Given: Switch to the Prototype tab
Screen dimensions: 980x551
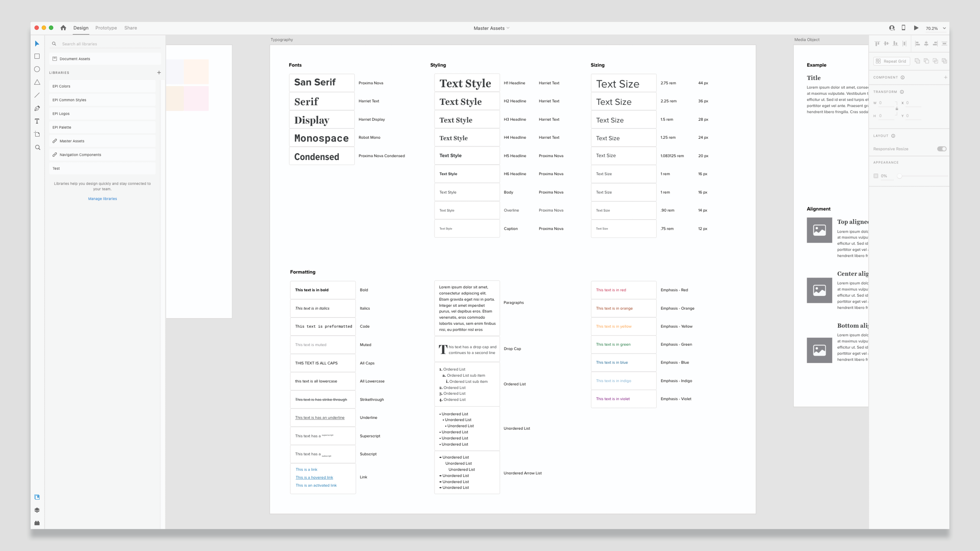Looking at the screenshot, I should click(x=106, y=28).
